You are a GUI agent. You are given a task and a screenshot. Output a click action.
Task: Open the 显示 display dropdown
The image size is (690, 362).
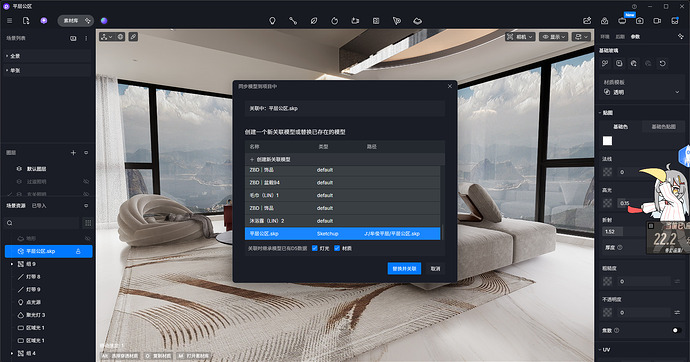tap(554, 37)
